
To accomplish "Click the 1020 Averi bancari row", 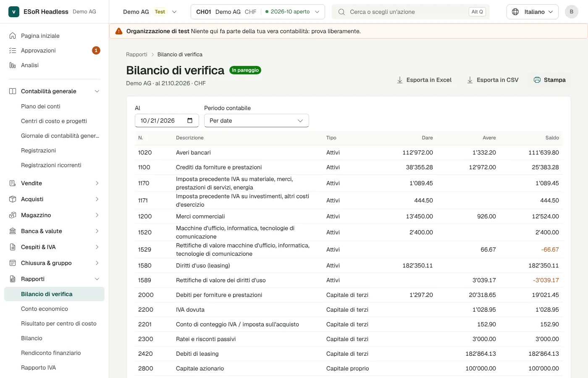I will pos(349,152).
